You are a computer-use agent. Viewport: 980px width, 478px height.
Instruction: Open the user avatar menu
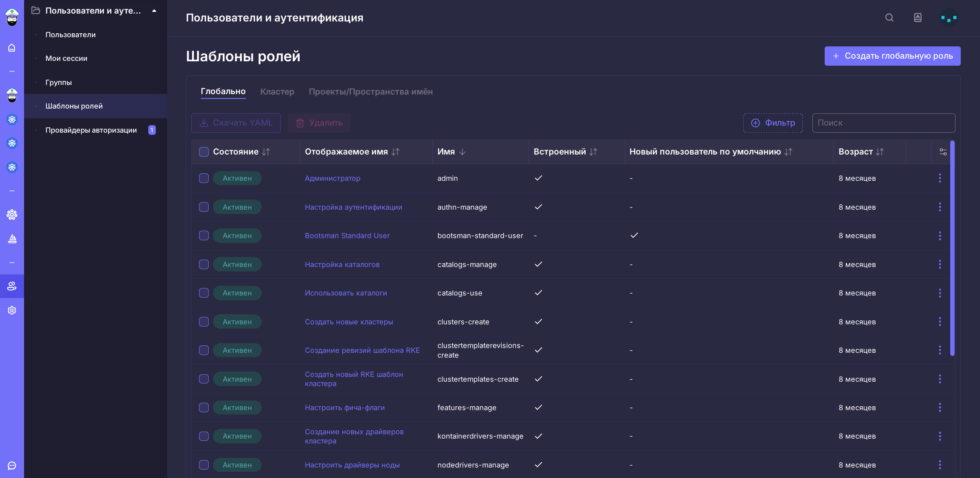click(x=948, y=18)
